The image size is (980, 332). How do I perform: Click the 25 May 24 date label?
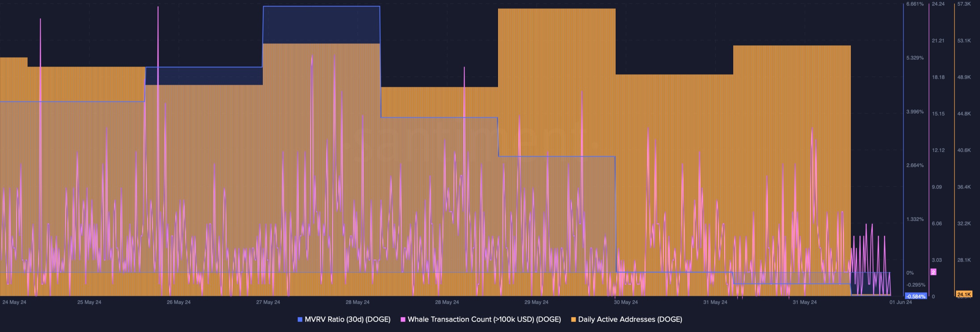click(89, 302)
